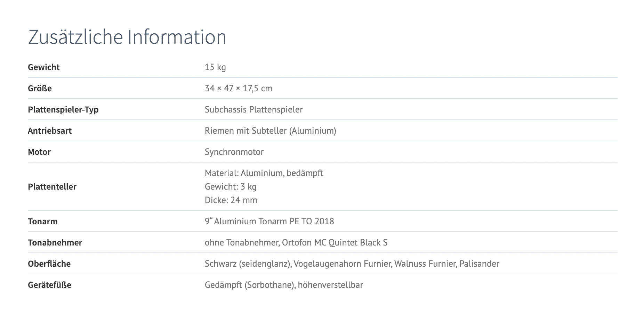The width and height of the screenshot is (644, 316).
Task: Click the bold "Gewicht" row label
Action: [44, 67]
